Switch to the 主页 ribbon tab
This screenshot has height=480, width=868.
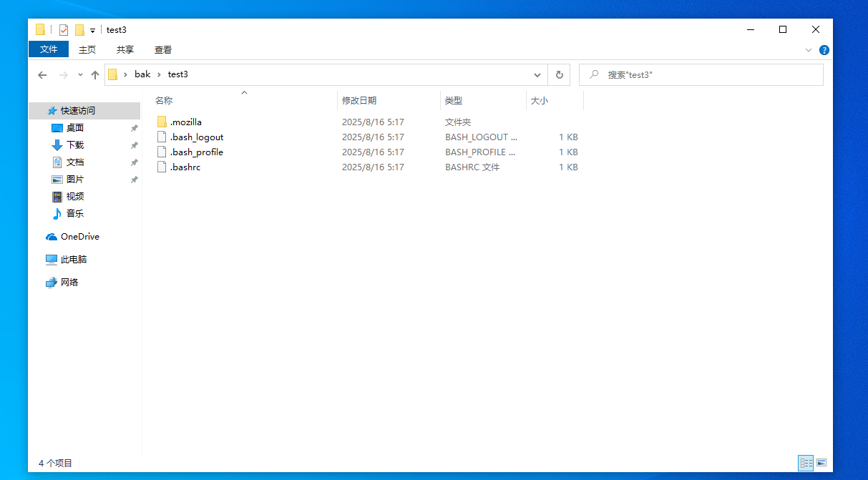87,49
